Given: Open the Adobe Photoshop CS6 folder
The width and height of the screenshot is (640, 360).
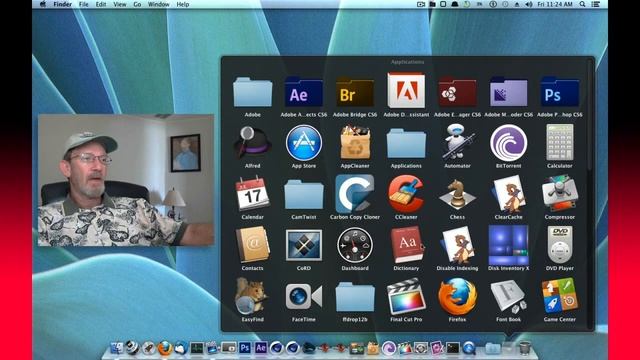Looking at the screenshot, I should [x=560, y=93].
